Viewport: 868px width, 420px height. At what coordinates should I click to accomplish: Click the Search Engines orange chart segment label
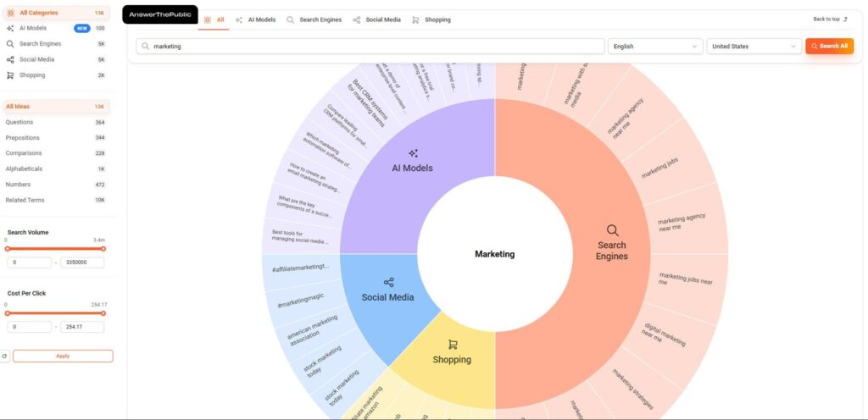point(612,251)
